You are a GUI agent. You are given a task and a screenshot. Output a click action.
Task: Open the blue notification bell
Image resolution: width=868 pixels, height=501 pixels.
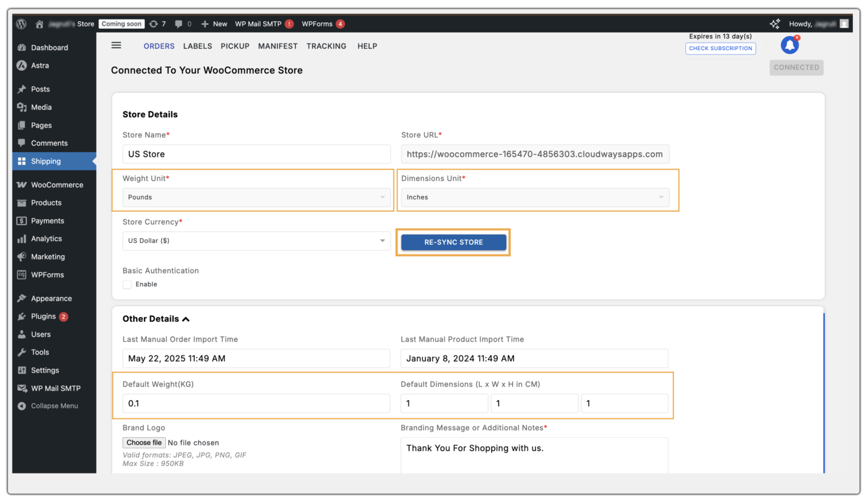(790, 45)
